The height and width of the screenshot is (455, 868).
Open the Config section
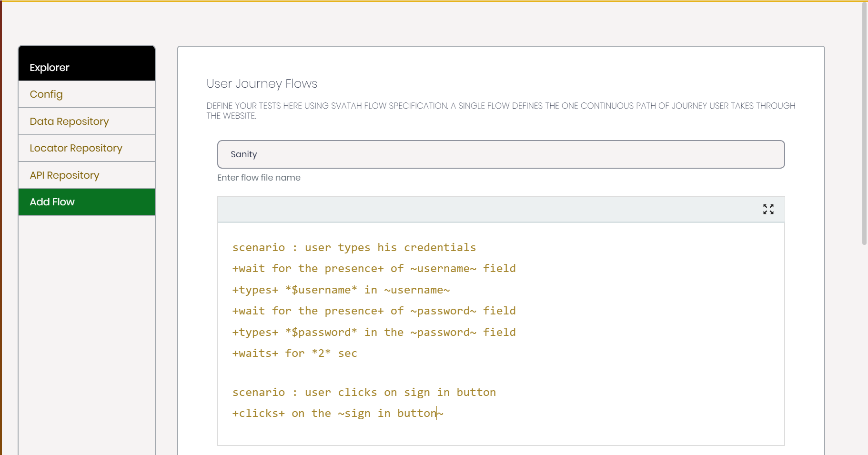coord(87,94)
